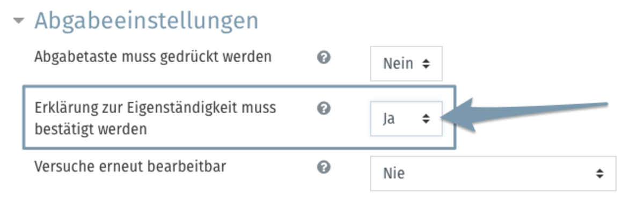Open the Ja dropdown for Eigenständigkeit
The height and width of the screenshot is (201, 644).
click(406, 118)
